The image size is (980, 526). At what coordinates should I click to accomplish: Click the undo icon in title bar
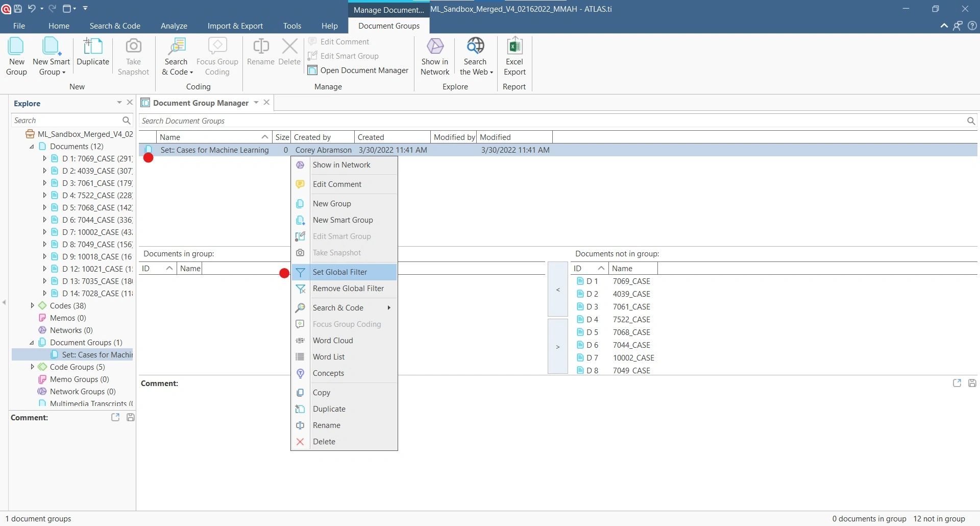pos(32,9)
